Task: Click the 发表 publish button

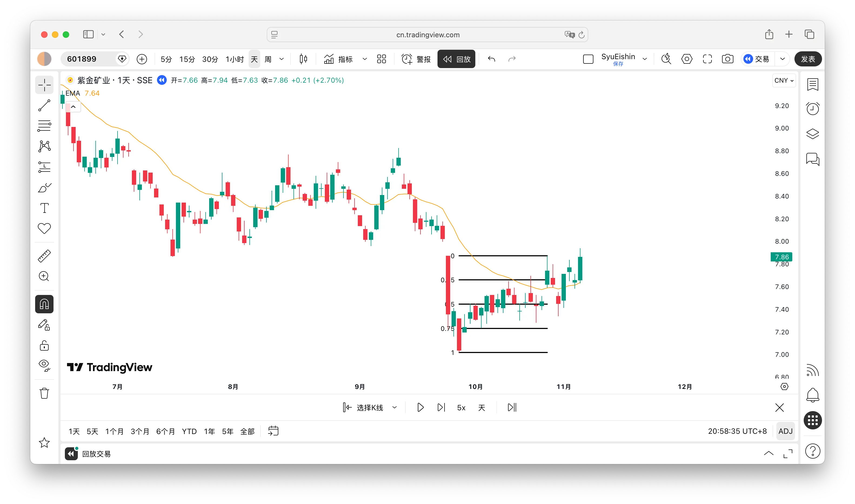Action: (807, 59)
